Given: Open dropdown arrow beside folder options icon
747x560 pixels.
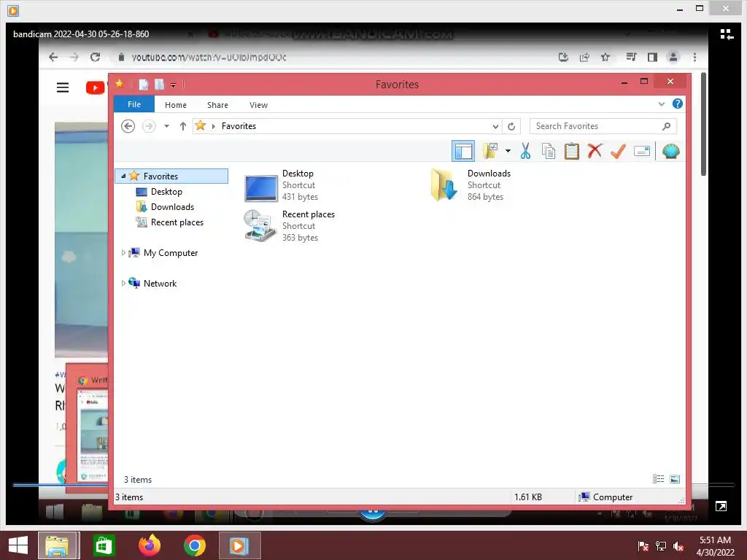Looking at the screenshot, I should pos(508,152).
